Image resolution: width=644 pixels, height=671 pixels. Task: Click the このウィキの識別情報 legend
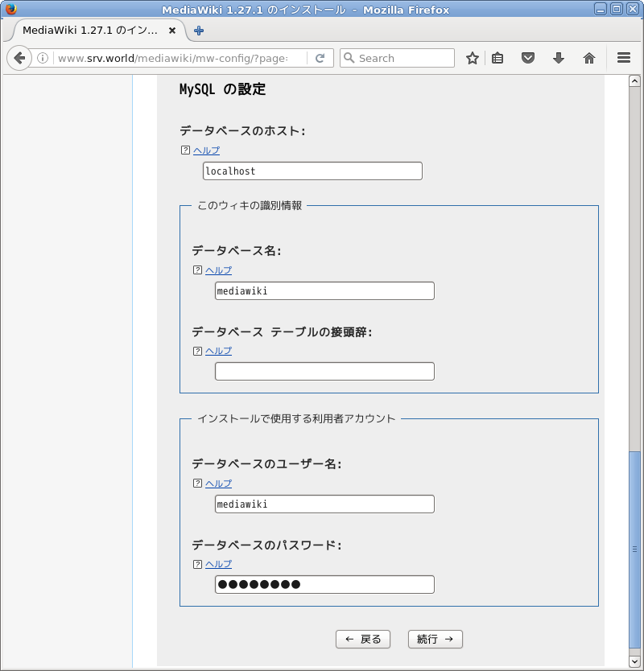(x=250, y=205)
